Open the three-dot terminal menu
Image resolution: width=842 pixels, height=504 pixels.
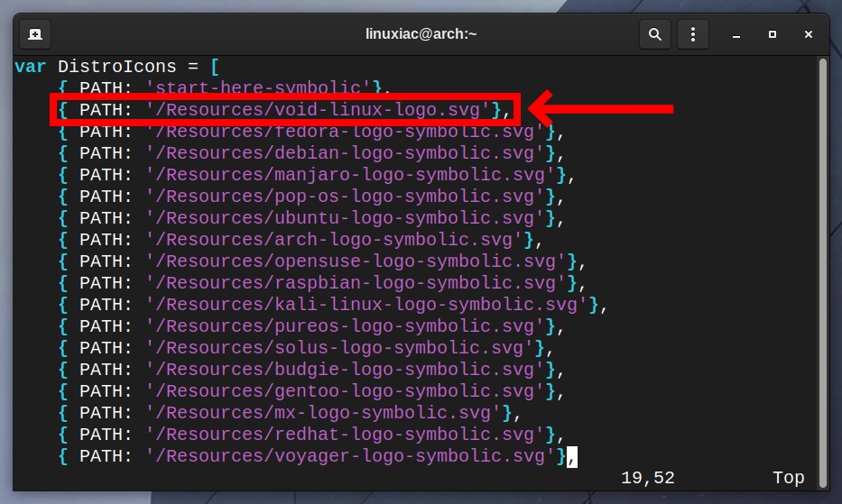point(693,34)
